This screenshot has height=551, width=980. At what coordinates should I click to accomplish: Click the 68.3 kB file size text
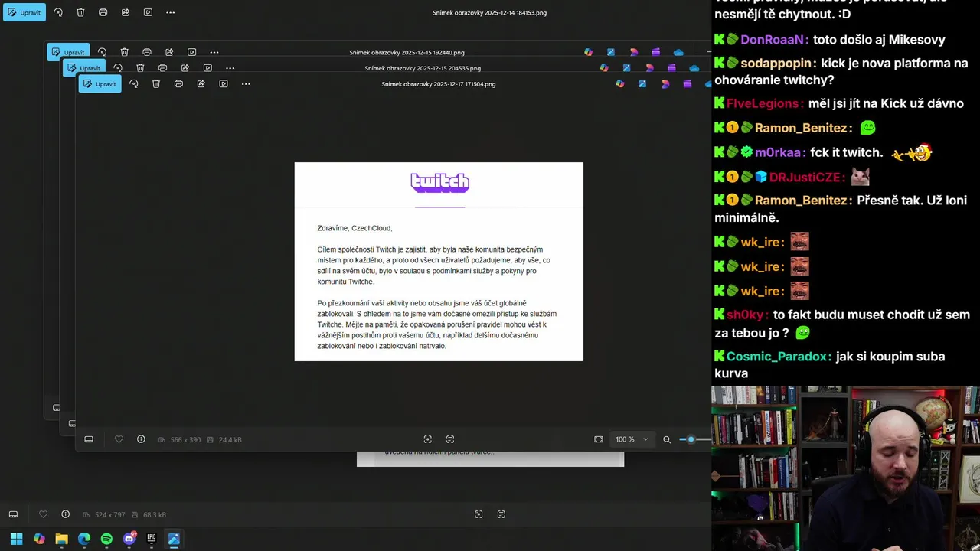coord(154,515)
